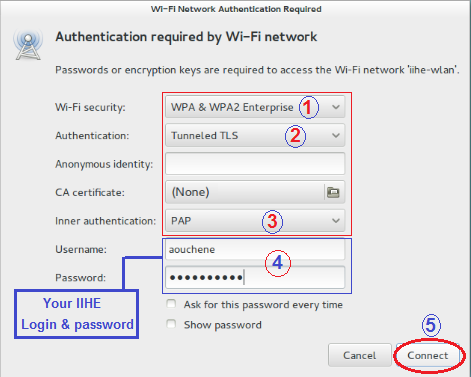Viewport: 471px width, 377px height.
Task: Click the circled number 5 annotation
Action: coord(431,325)
